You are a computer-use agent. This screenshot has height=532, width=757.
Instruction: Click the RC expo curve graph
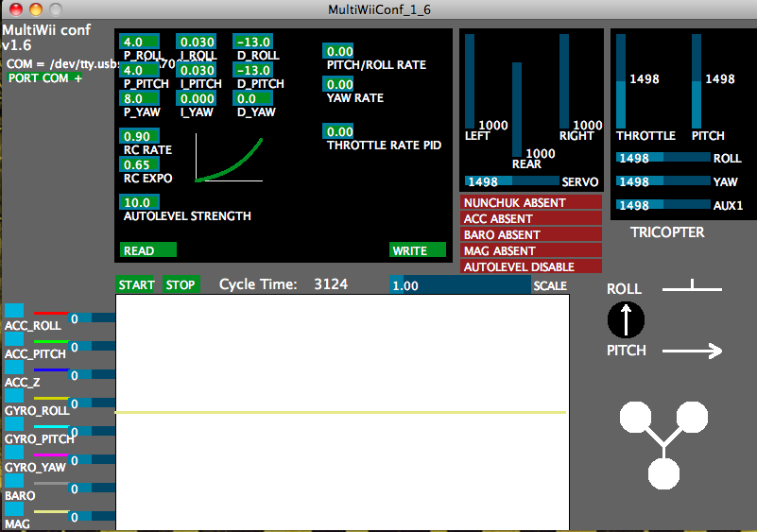click(x=228, y=159)
